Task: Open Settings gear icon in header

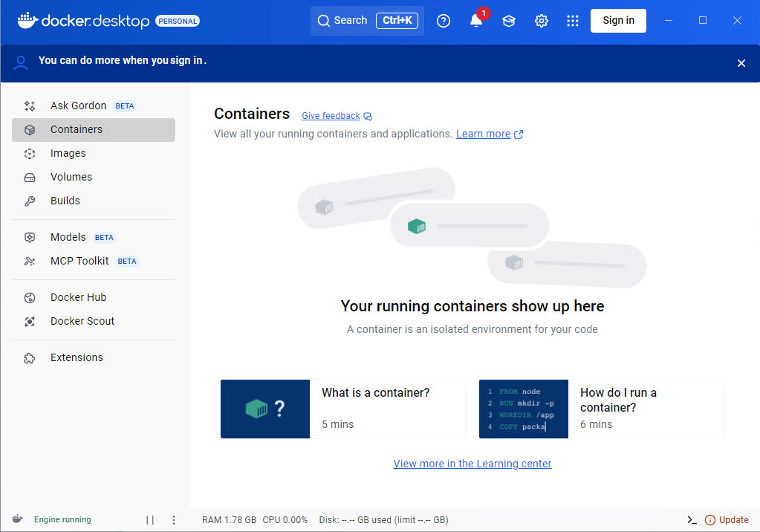Action: click(542, 21)
